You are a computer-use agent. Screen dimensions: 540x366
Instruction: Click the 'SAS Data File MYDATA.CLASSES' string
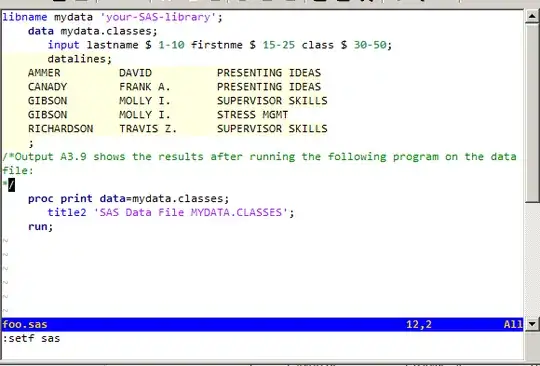click(191, 212)
